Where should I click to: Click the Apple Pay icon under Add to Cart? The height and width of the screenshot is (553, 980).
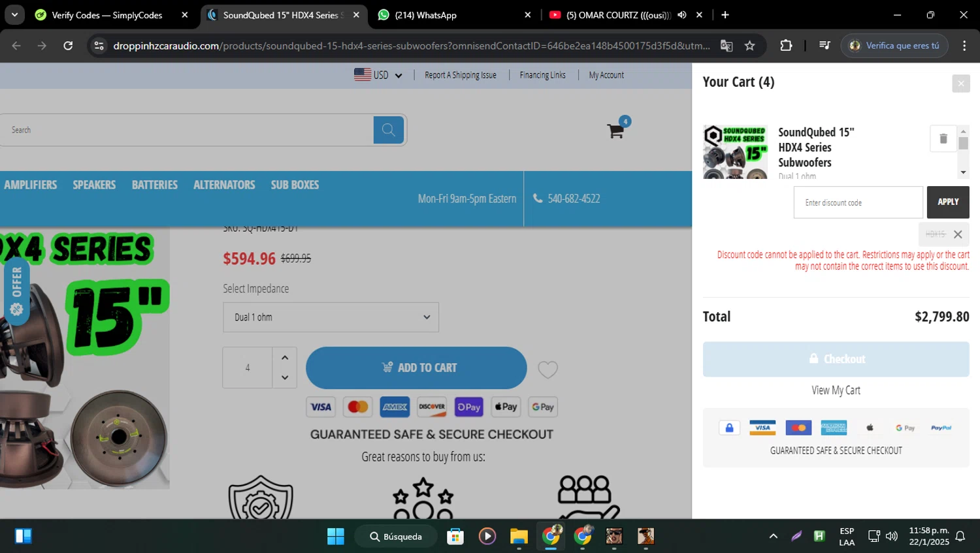coord(506,407)
